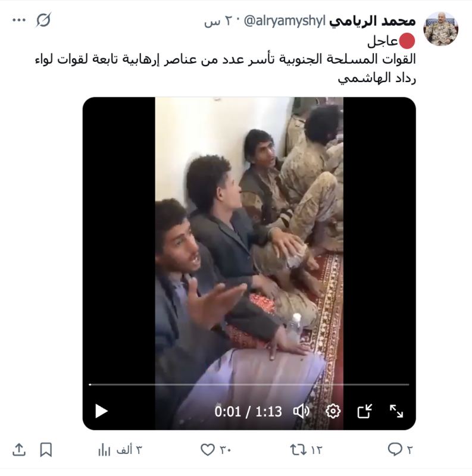Viewport: 472px width, 476px height.
Task: Click the video time display 0:01 / 1:13
Action: coord(248,412)
